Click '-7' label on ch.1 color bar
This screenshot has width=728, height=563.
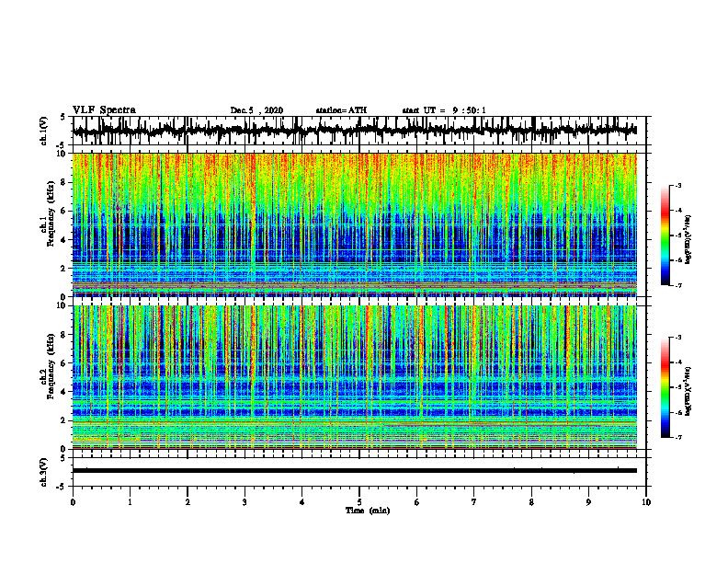(678, 285)
